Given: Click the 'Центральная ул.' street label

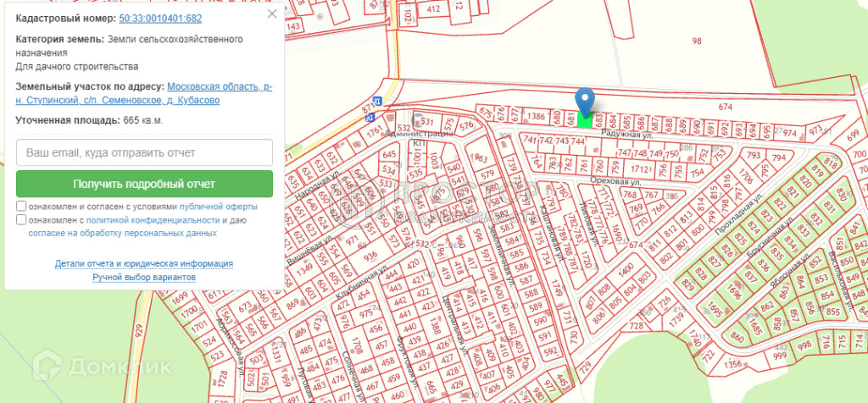Looking at the screenshot, I should [x=454, y=325].
